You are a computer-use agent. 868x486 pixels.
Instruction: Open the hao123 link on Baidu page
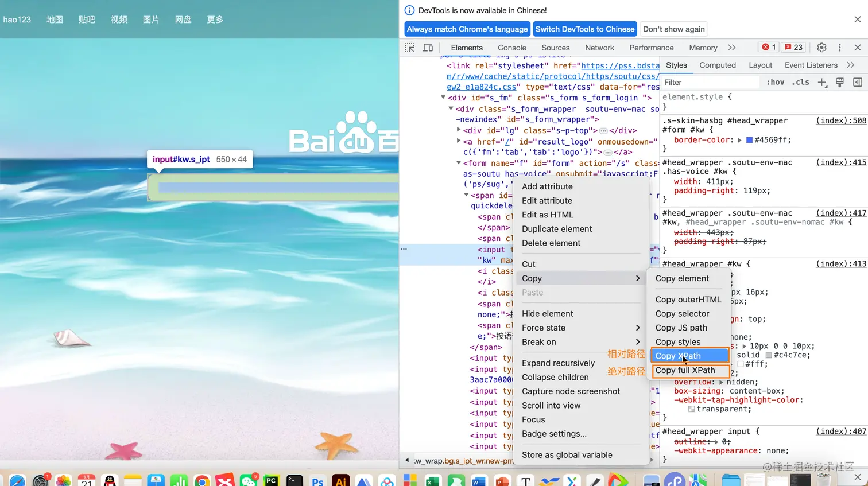tap(17, 20)
